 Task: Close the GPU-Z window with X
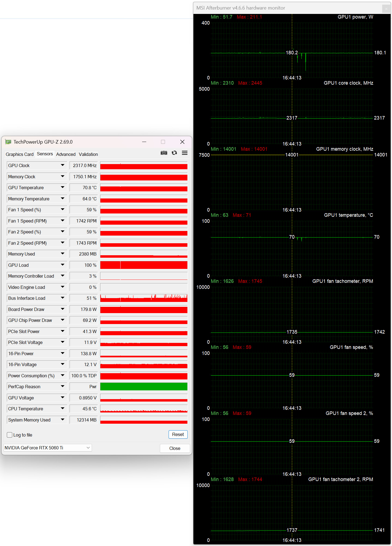tap(182, 142)
